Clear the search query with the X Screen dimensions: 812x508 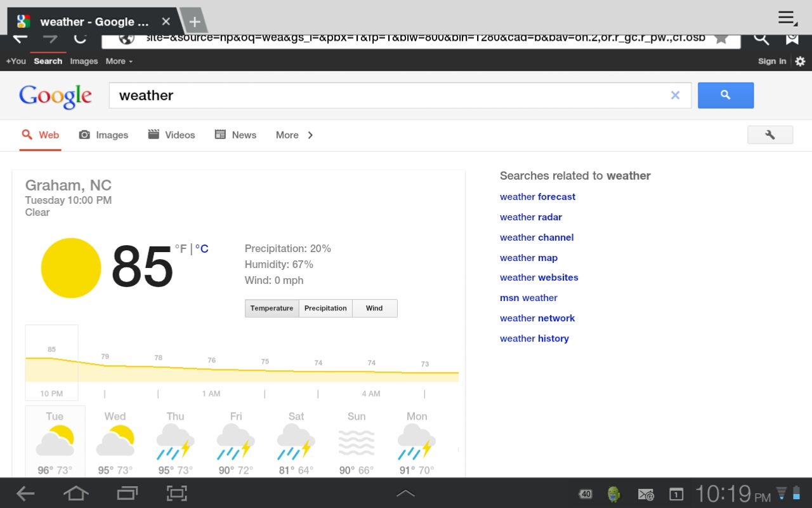(675, 95)
